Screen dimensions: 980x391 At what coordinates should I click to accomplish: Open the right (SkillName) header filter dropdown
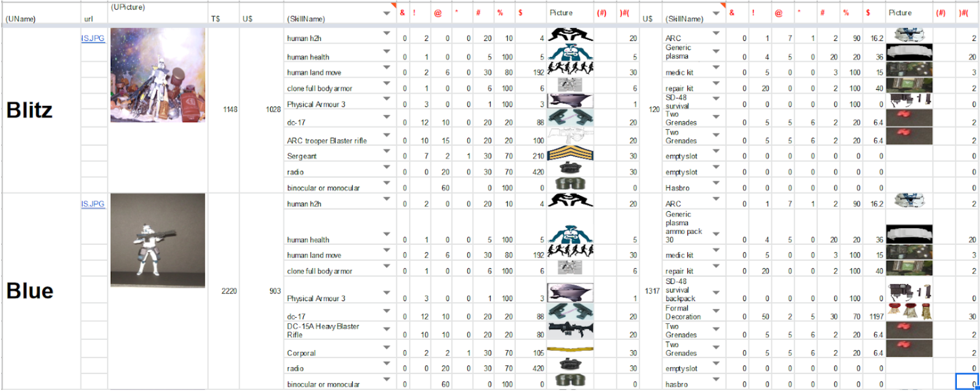click(x=716, y=13)
